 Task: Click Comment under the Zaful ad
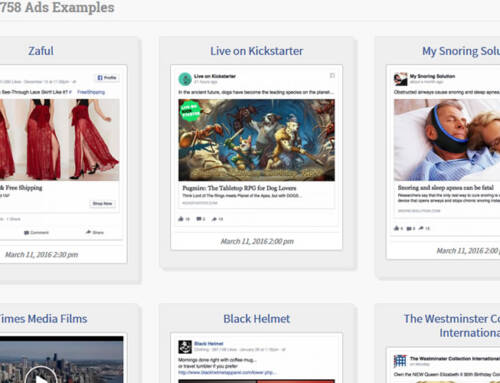click(x=36, y=232)
